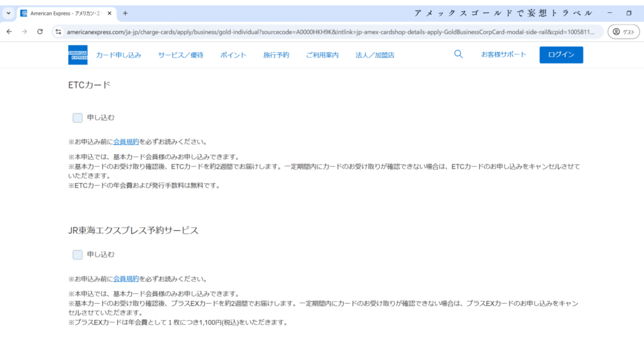Image resolution: width=644 pixels, height=363 pixels.
Task: Open the guest profile button
Action: pyautogui.click(x=623, y=32)
